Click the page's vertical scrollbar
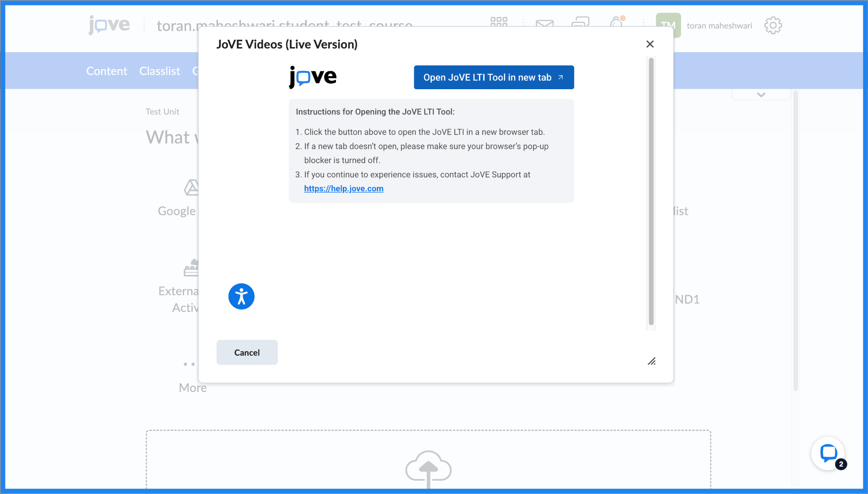 pos(795,240)
